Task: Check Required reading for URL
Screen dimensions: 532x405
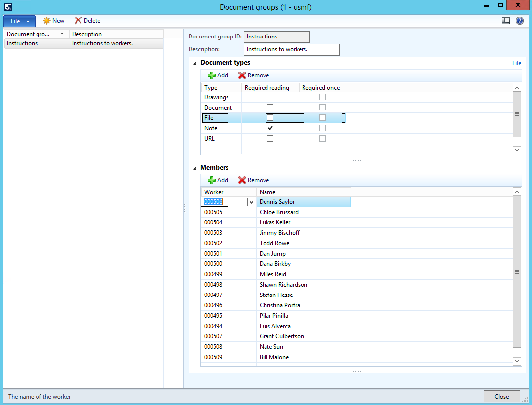Action: 270,139
